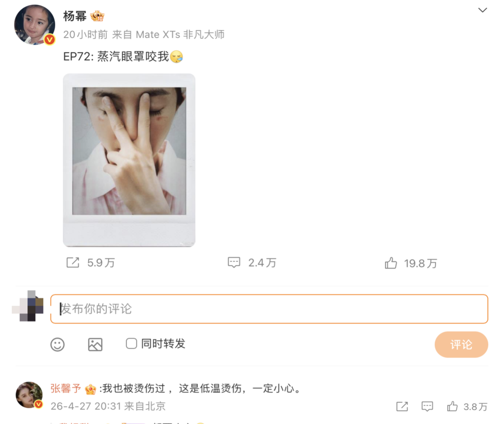504x424 pixels.
Task: Open the 杨幂 profile name link
Action: (x=75, y=16)
